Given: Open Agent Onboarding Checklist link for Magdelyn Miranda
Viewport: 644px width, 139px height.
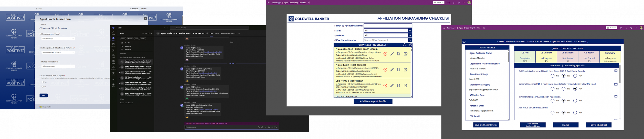Looking at the screenshot, I should [213, 52].
